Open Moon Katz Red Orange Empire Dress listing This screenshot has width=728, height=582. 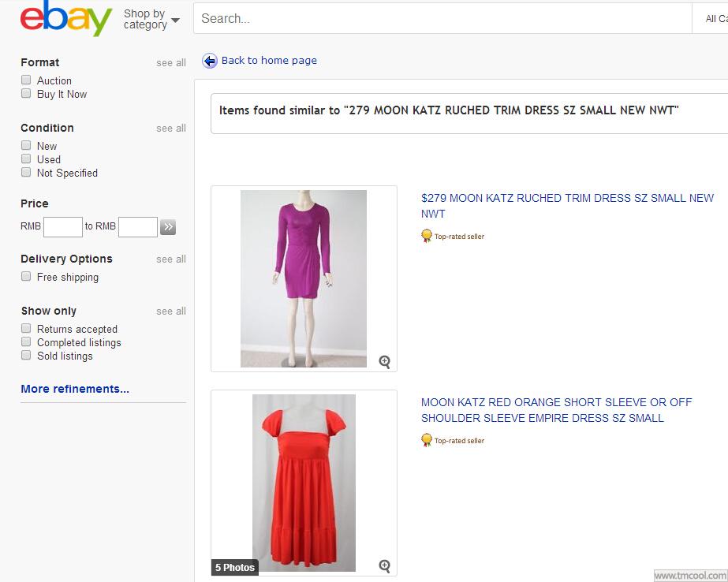point(556,410)
